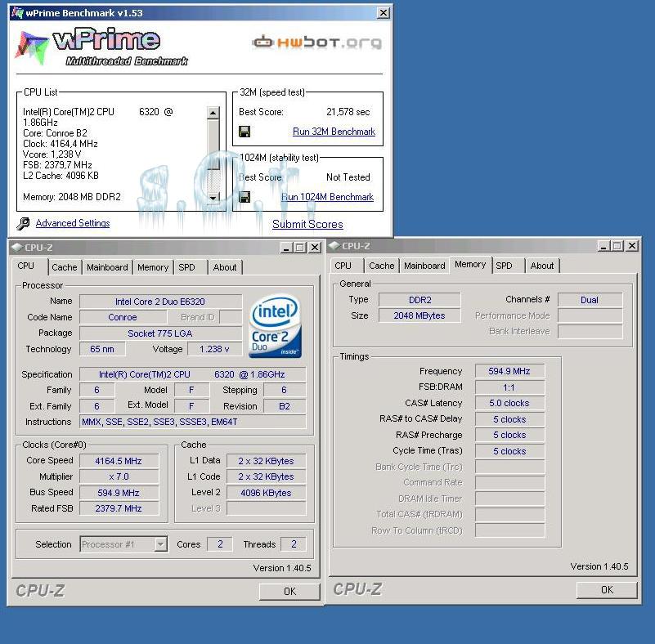The width and height of the screenshot is (655, 644).
Task: Close the left CPU-Z window
Action: click(315, 248)
